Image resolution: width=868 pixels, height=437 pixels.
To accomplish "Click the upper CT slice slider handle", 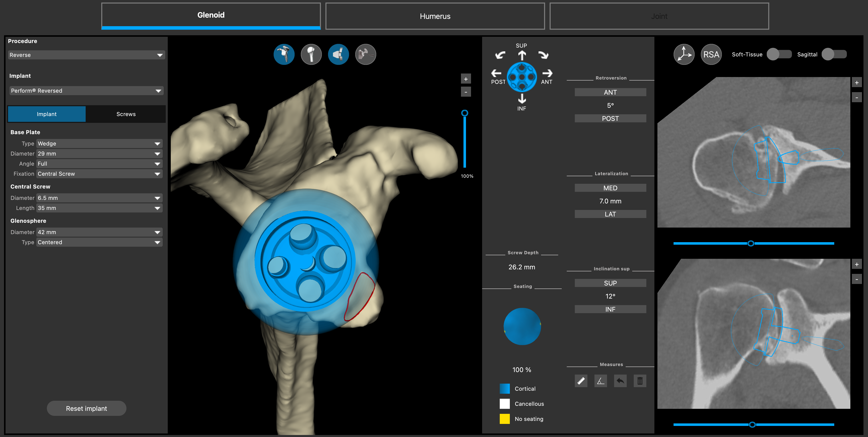I will [750, 243].
